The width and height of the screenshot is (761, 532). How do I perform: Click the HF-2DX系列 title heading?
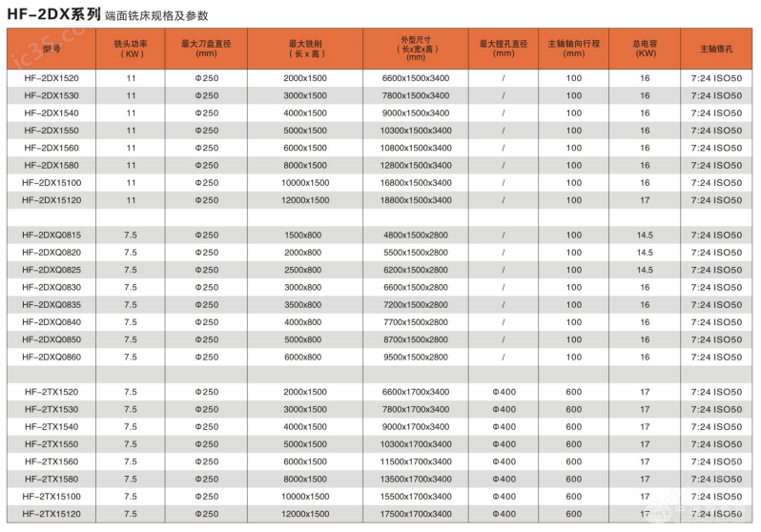53,14
